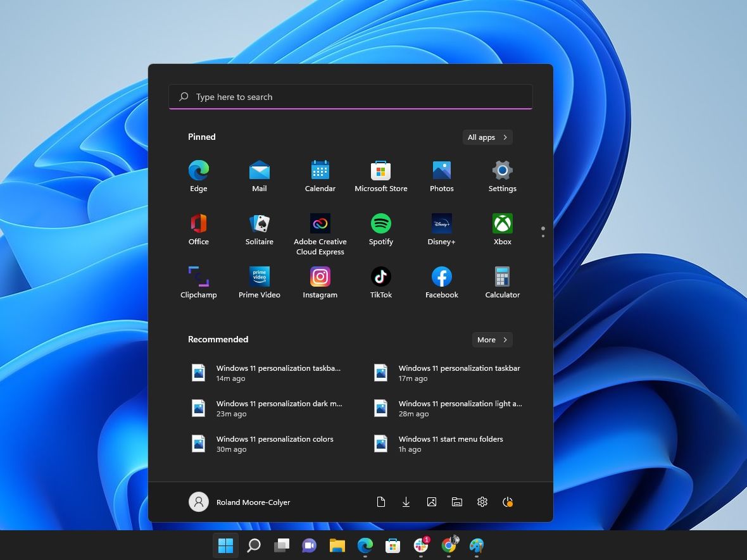This screenshot has height=560, width=747.
Task: Open Adobe Creative Cloud Express
Action: 320,223
